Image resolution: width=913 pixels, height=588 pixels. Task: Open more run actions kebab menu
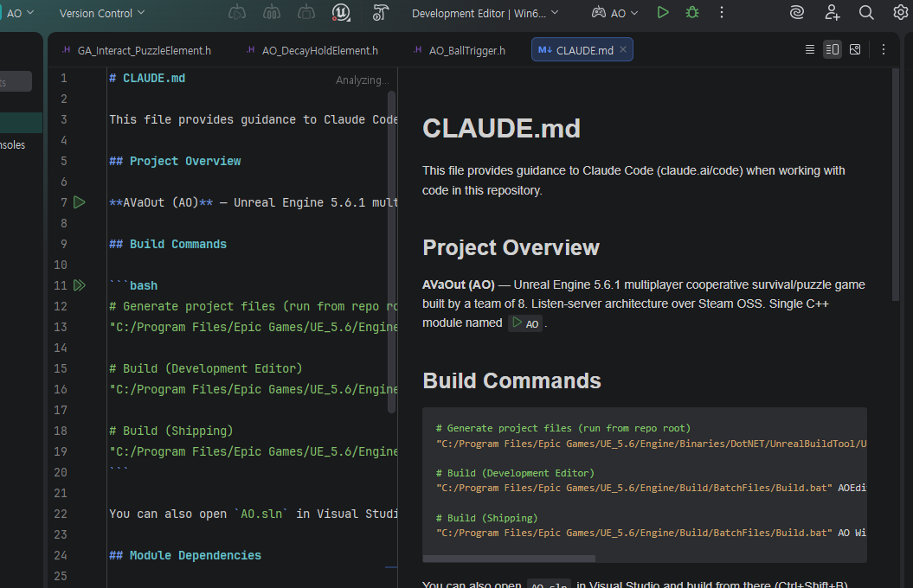[722, 12]
